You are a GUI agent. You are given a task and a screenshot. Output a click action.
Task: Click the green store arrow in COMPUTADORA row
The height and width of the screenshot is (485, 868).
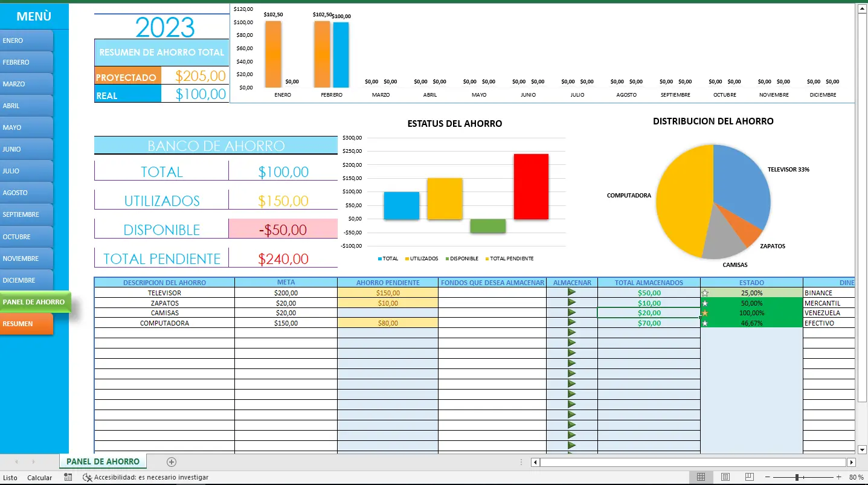[571, 323]
